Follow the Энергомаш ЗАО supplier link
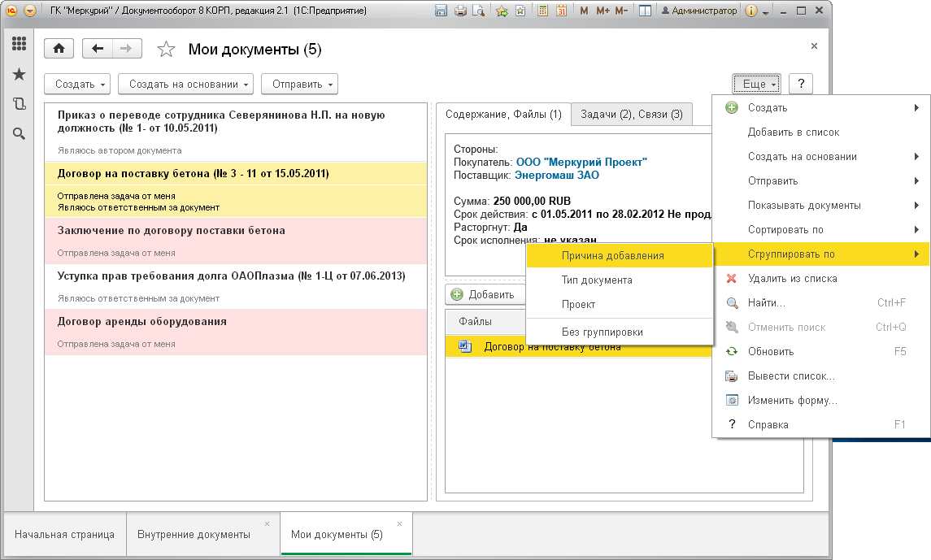Image resolution: width=931 pixels, height=560 pixels. pyautogui.click(x=556, y=175)
